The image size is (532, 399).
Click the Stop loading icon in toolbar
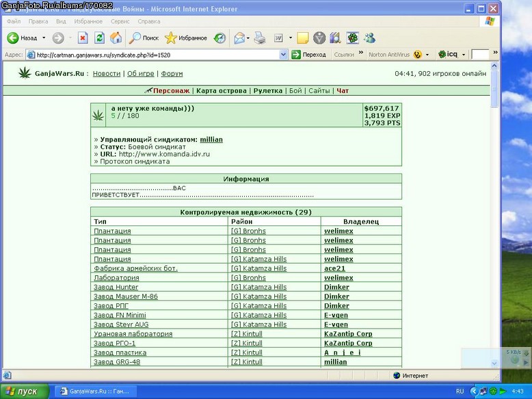tap(83, 38)
